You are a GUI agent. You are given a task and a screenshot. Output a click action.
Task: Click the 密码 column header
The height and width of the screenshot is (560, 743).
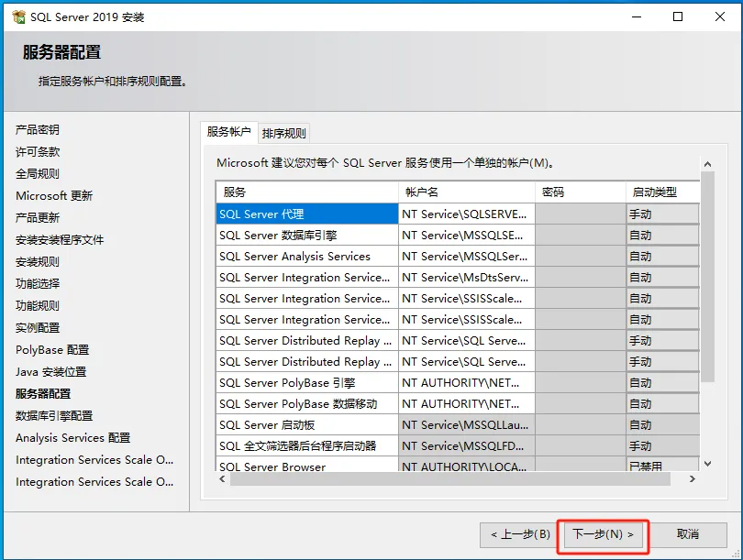click(581, 192)
